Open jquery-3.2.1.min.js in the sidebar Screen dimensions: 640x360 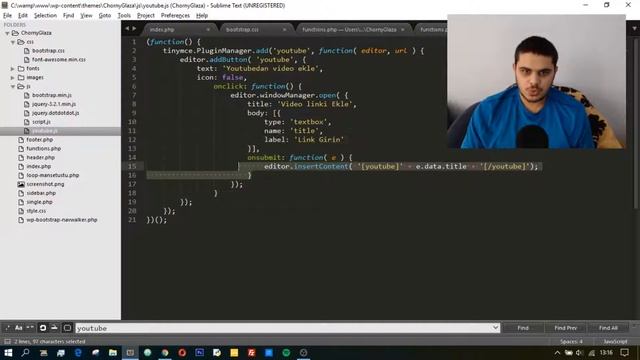[54, 104]
